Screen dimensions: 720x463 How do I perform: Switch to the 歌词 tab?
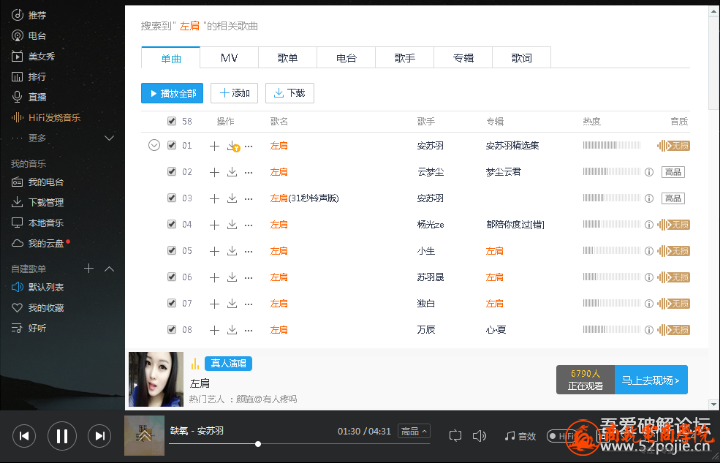pyautogui.click(x=521, y=57)
